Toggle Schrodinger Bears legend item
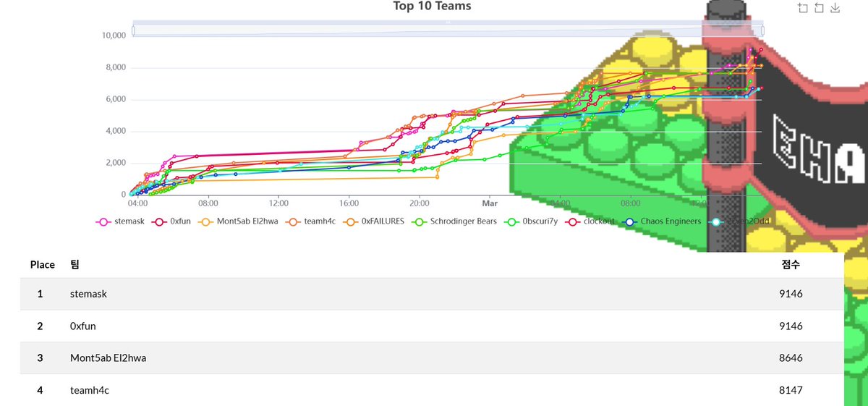 (x=454, y=221)
